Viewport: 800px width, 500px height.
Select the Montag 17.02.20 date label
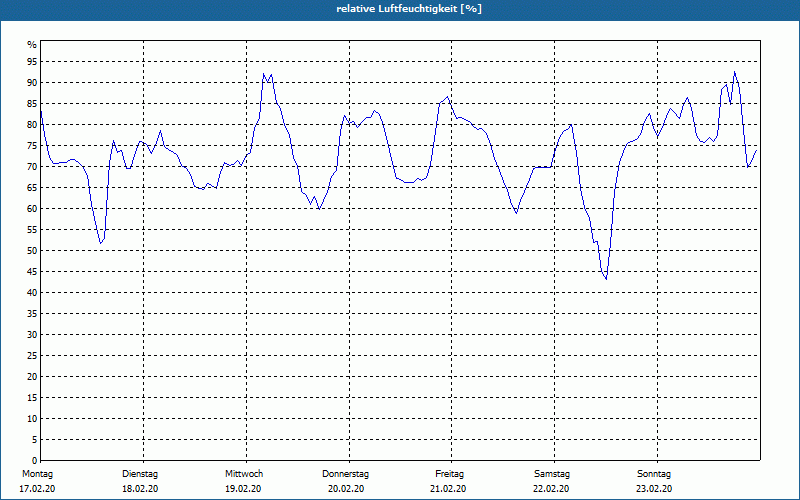[37, 481]
